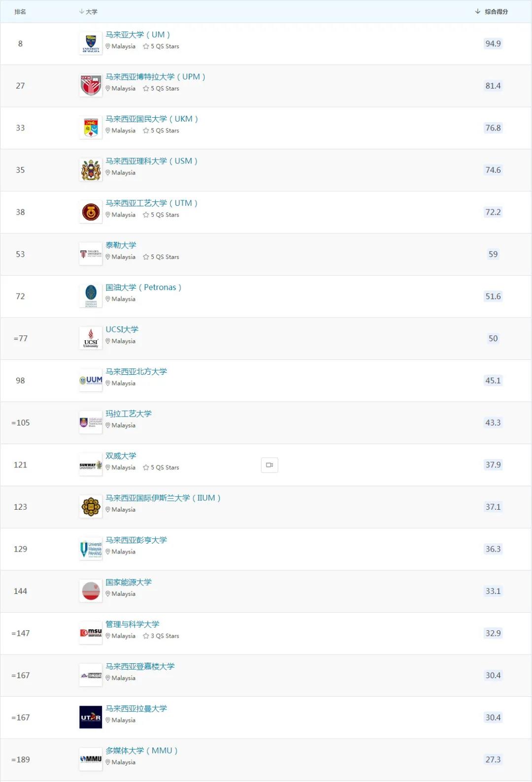Viewport: 532px width, 782px height.
Task: Open 马来西亚国际伊斯兰大学 (IIUM) link
Action: tap(163, 498)
